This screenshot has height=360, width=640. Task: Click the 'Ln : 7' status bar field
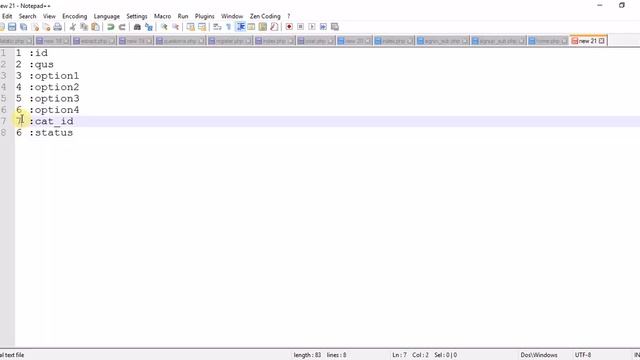399,355
